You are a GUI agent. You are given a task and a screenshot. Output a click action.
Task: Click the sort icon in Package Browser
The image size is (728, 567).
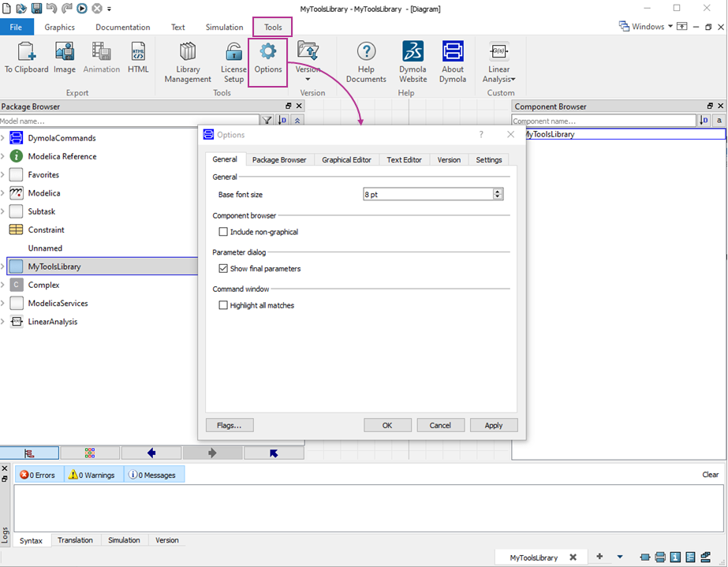pos(282,121)
